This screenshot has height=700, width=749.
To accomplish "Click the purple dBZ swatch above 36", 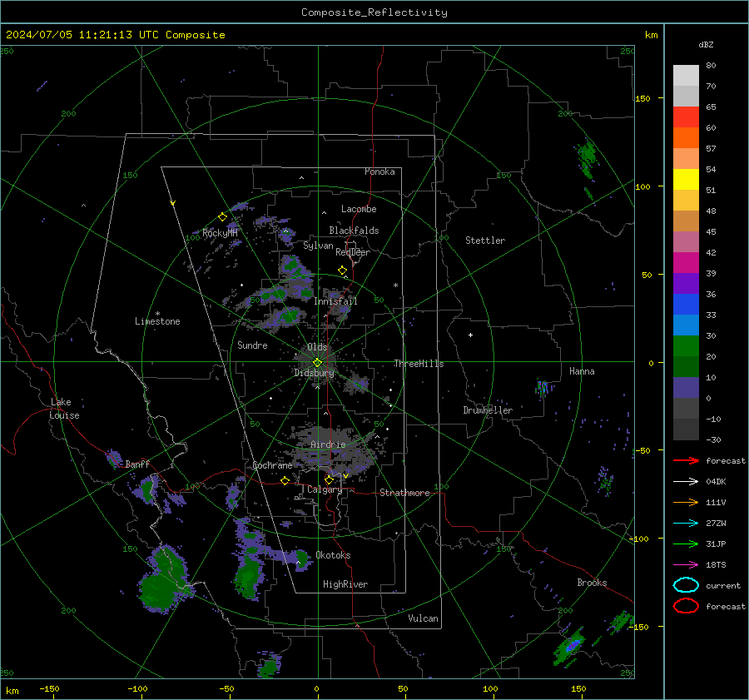I will coord(686,283).
